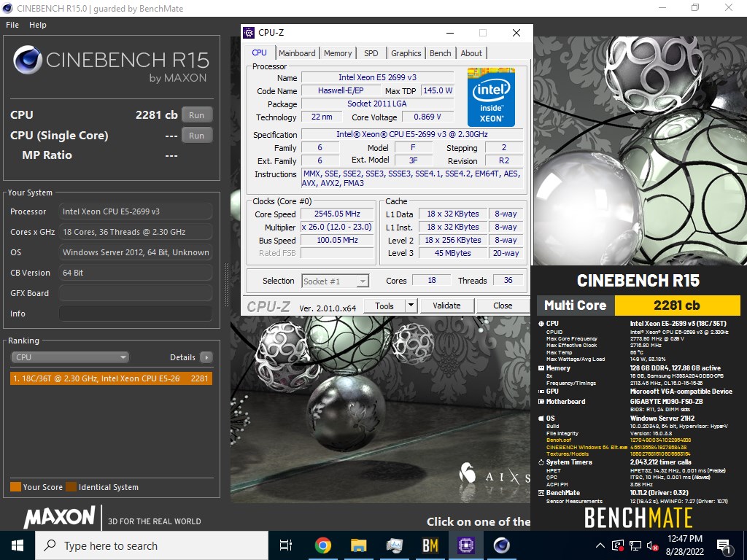Switch to the CPU-Z taskbar icon

[465, 545]
